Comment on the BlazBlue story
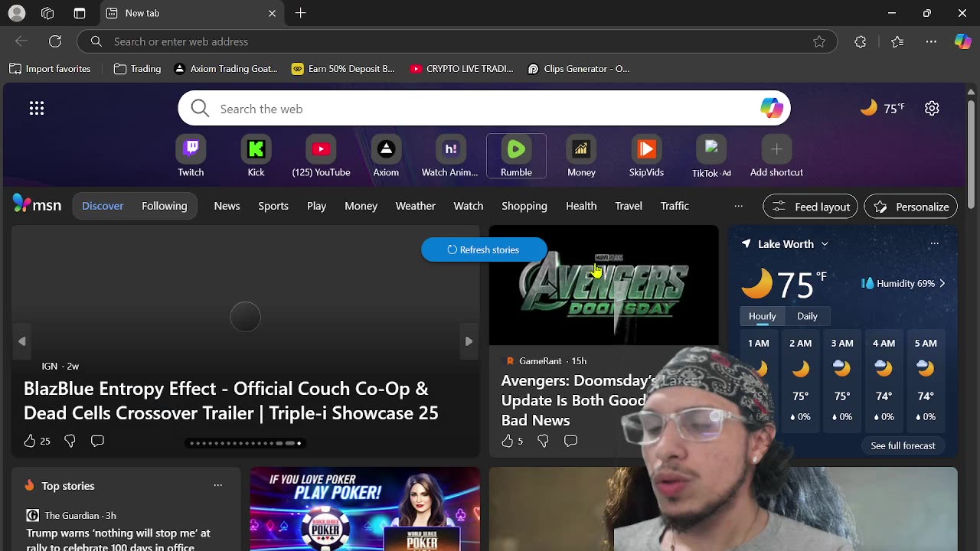 point(97,441)
